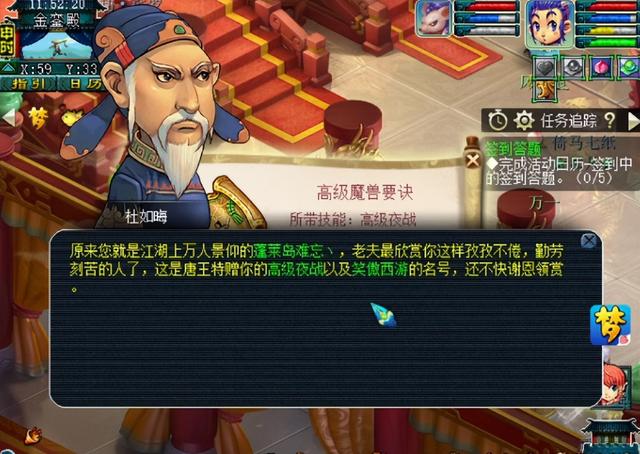Open the gear settings in 任务追踪
This screenshot has width=640, height=454.
(524, 121)
